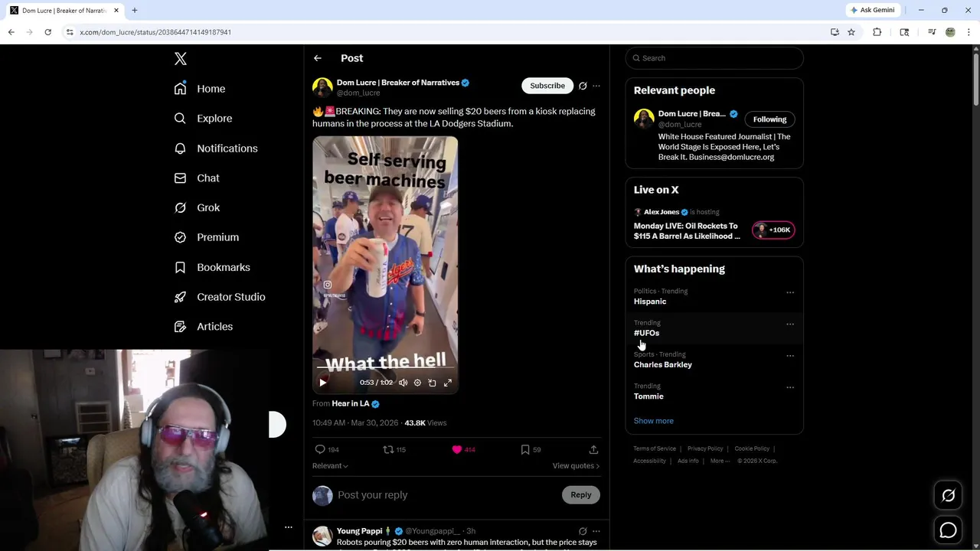Click the +106K listeners badge
The image size is (980, 551).
tap(773, 230)
